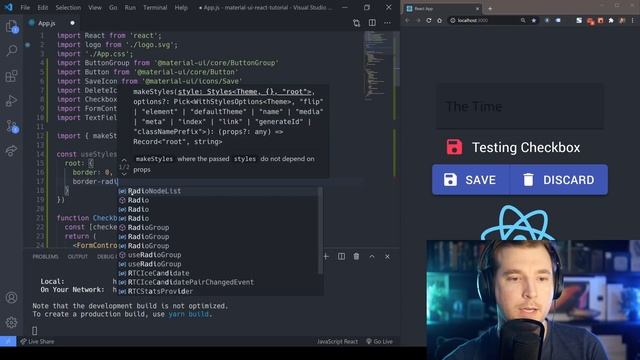Open the Terminal menu
640x360 pixels.
pos(155,7)
